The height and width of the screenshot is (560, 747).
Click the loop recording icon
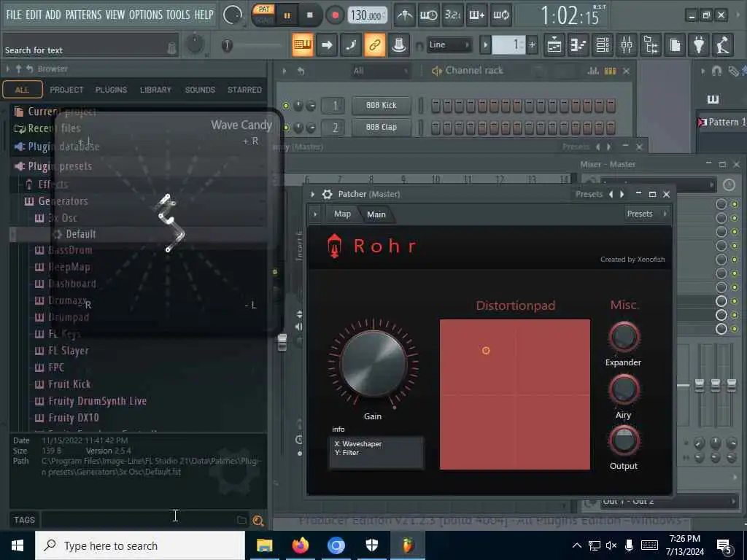click(x=500, y=15)
